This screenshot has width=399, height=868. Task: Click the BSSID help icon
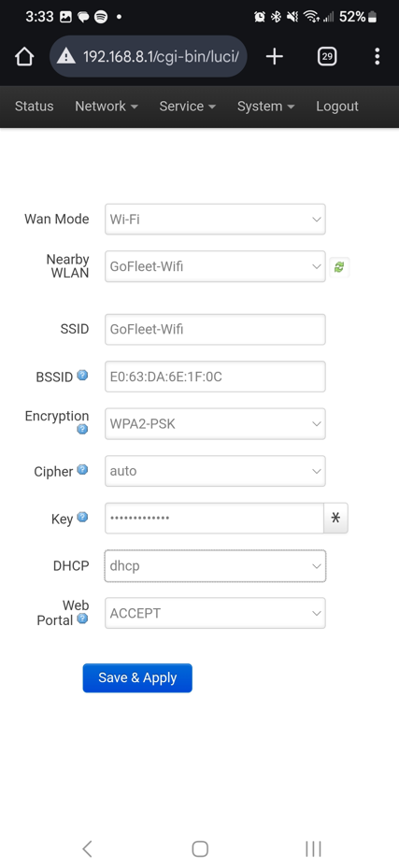coord(82,376)
